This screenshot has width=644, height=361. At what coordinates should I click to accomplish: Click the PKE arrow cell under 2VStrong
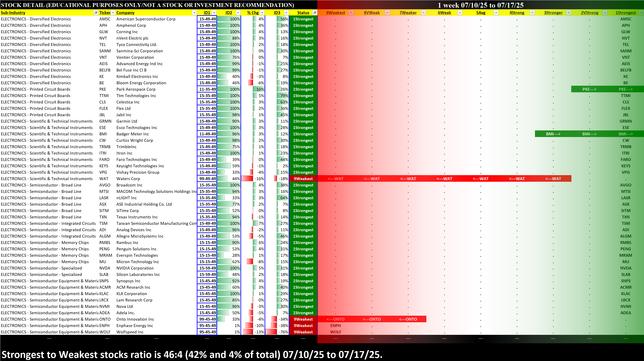click(589, 89)
